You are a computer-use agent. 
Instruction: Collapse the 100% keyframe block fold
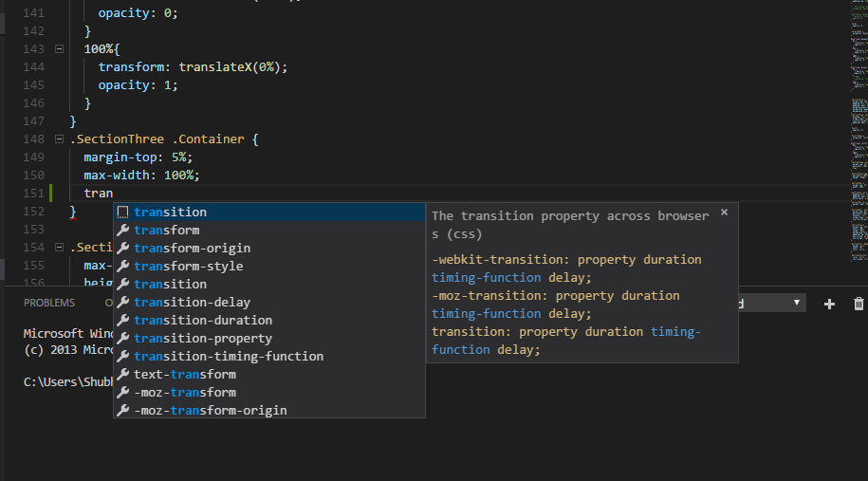(x=59, y=48)
